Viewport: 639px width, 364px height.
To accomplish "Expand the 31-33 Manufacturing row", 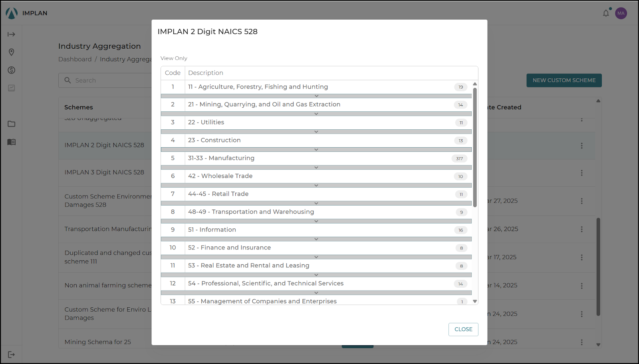I will click(x=316, y=168).
